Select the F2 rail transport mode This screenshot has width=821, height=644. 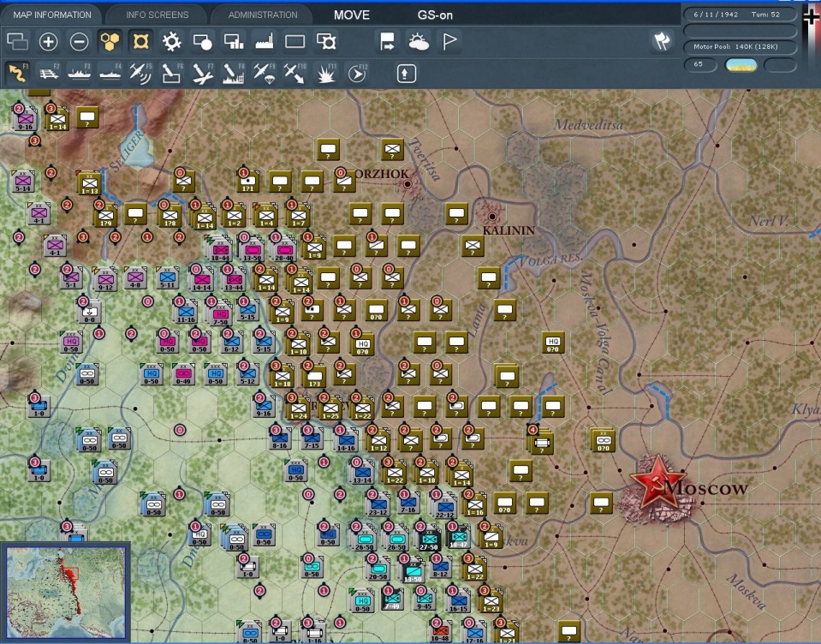(48, 74)
